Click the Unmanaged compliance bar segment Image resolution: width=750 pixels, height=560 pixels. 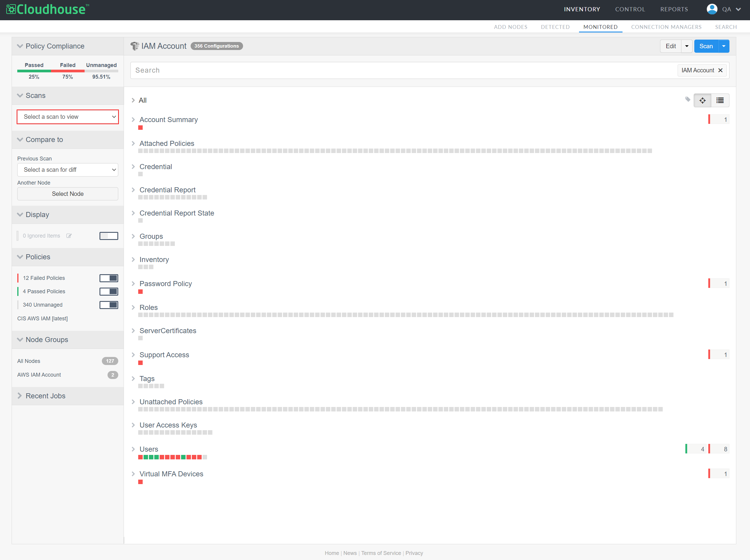point(101,71)
